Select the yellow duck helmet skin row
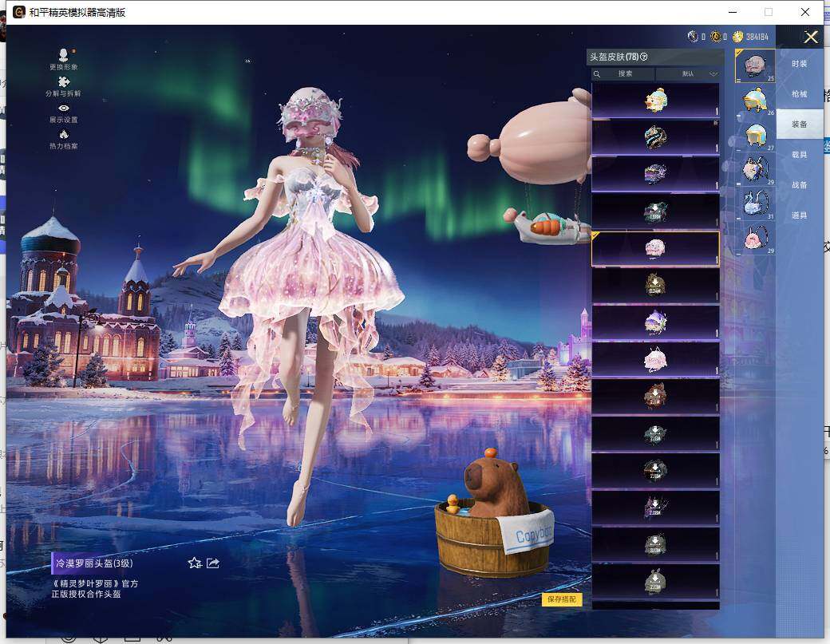This screenshot has width=830, height=644. point(655,101)
